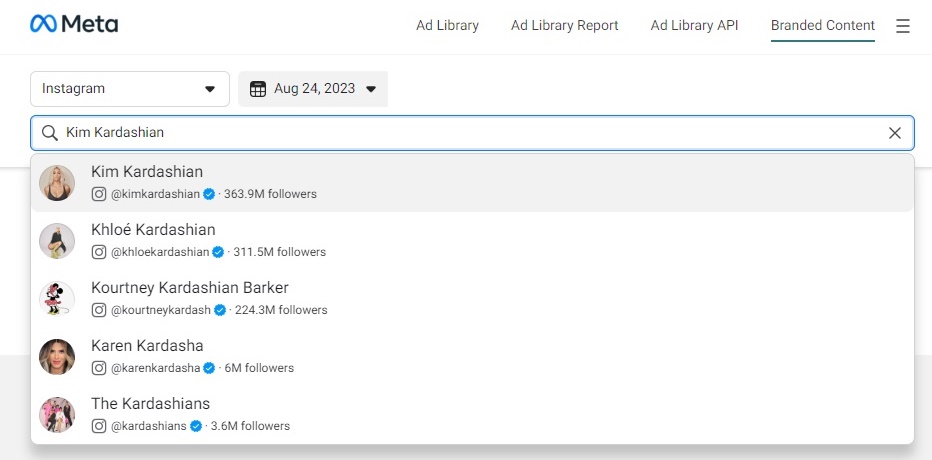This screenshot has height=460, width=932.
Task: Click the Minnie Mouse avatar for Kourtney
Action: 57,299
